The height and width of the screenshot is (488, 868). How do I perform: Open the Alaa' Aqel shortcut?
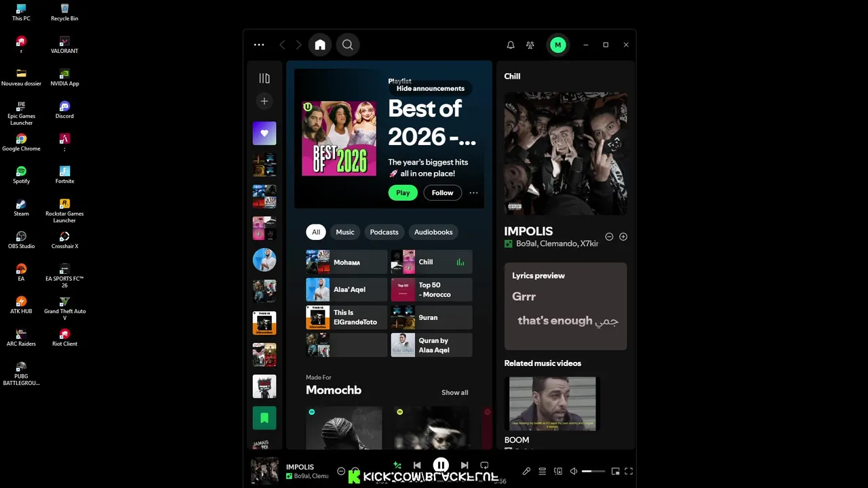tap(347, 289)
